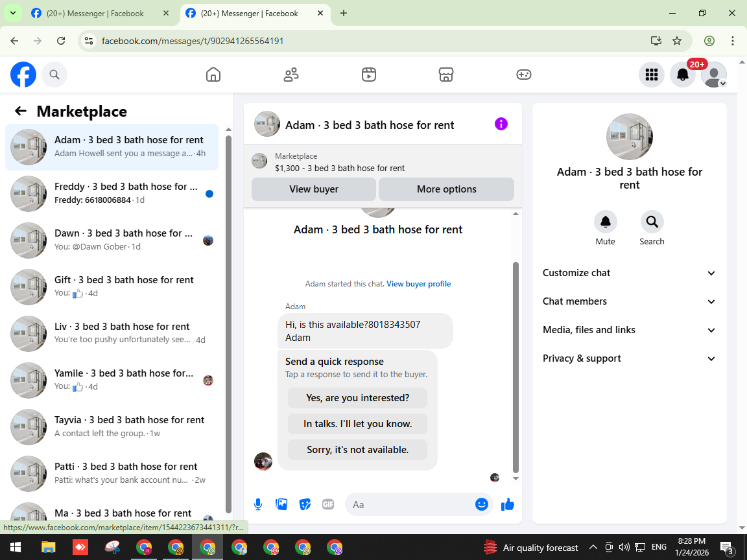
Task: Open the Chrome three-dot menu
Action: click(733, 41)
